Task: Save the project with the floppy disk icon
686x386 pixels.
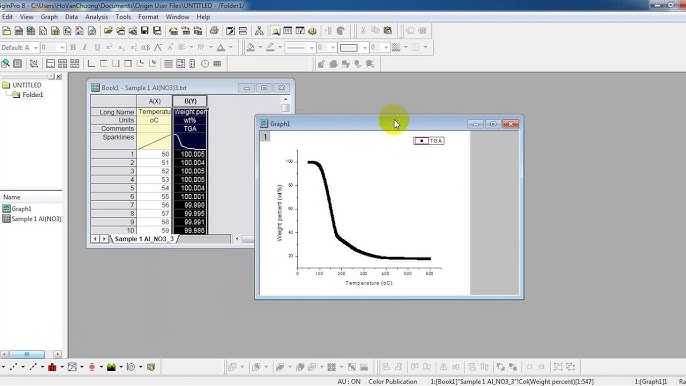Action: pyautogui.click(x=144, y=31)
